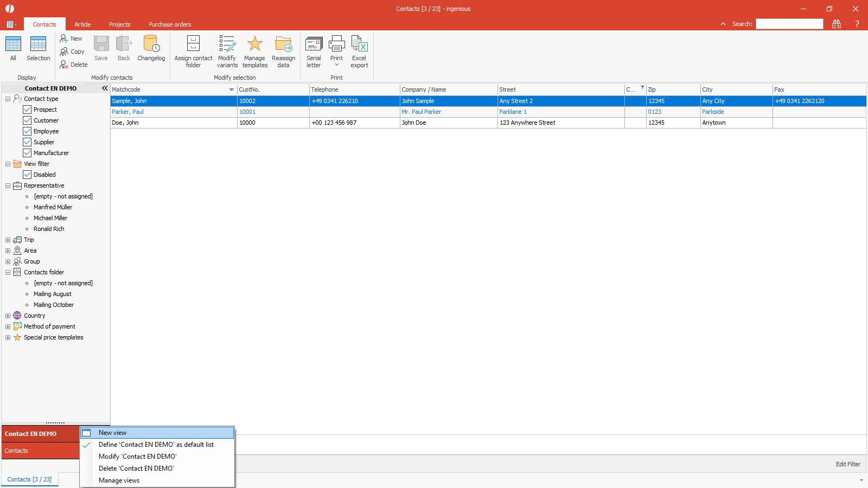Toggle the Disabled view filter checkbox
Screen dimensions: 868x488
click(27, 175)
